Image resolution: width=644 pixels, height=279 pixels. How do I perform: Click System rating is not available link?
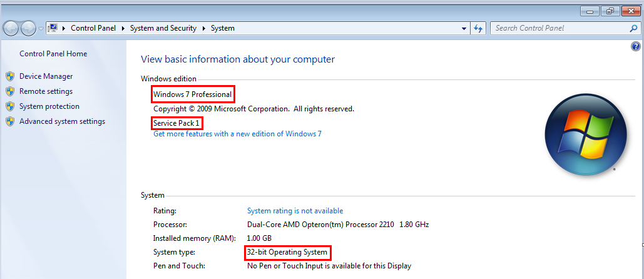295,211
